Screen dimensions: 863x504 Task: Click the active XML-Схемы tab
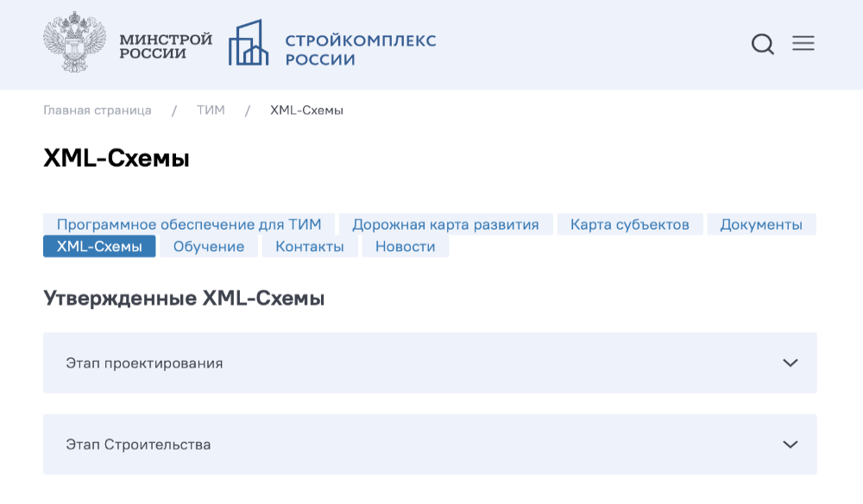99,245
